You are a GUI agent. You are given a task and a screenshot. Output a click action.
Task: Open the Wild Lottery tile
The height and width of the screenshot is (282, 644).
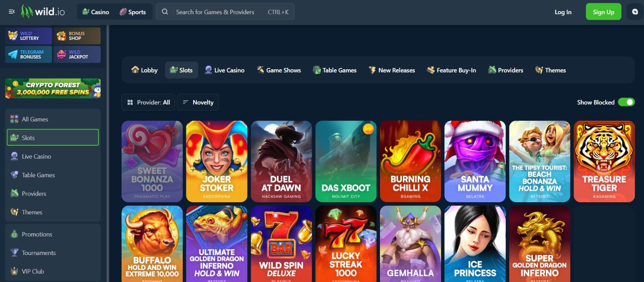coord(29,36)
